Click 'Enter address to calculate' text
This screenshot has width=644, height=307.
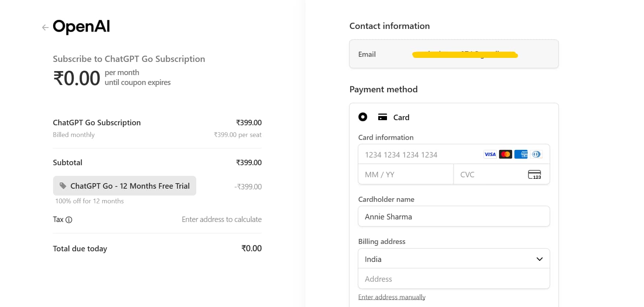(x=222, y=219)
